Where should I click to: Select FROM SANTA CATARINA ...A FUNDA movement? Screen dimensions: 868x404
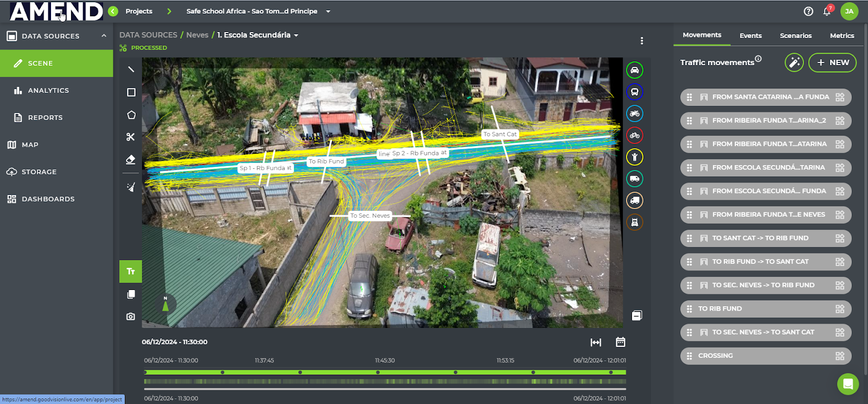765,97
